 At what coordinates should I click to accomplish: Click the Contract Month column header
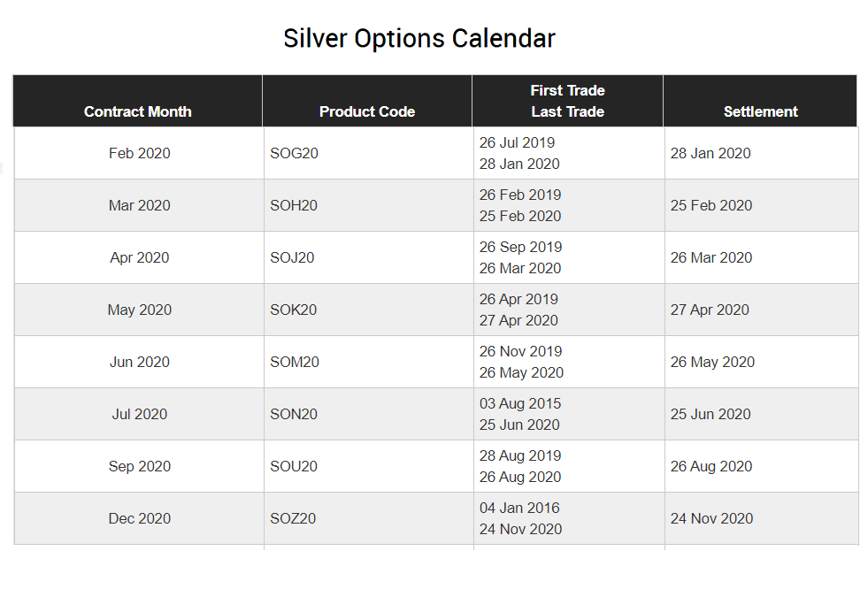point(137,101)
